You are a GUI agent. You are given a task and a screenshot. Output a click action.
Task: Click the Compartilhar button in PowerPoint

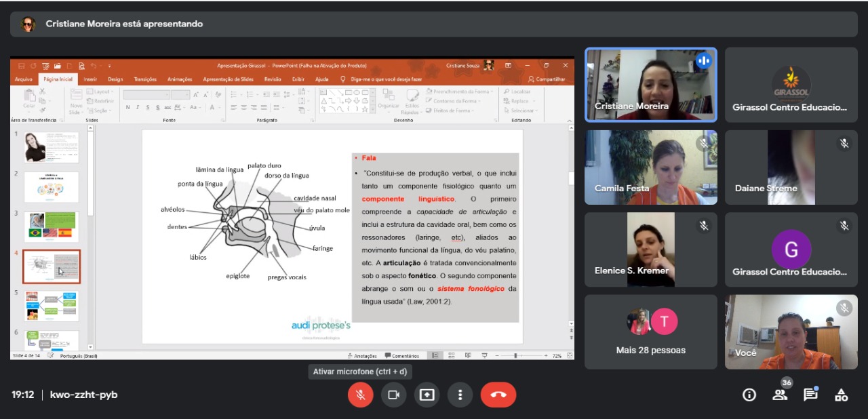click(x=547, y=79)
